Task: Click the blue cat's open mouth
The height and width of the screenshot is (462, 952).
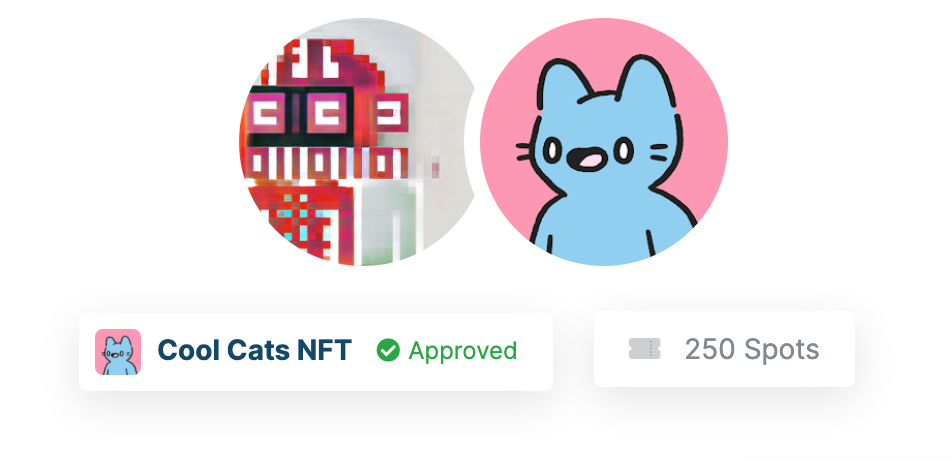Action: [x=586, y=160]
